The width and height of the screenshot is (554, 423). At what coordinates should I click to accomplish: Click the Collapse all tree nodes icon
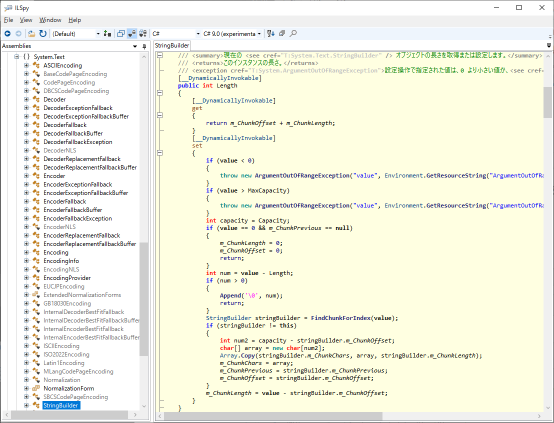(282, 34)
